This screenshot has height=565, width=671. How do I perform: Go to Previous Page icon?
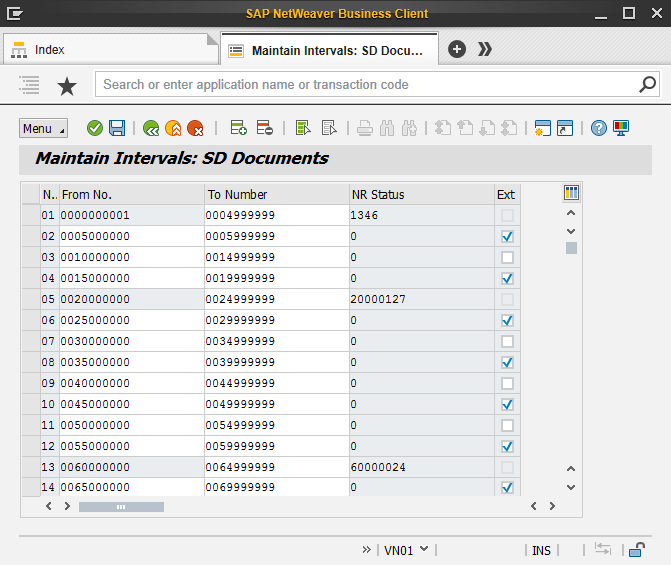point(465,128)
